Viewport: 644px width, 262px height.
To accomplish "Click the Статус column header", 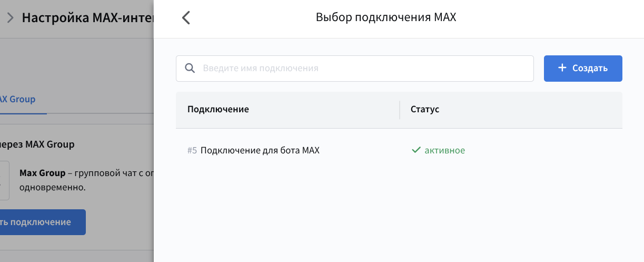I will (x=424, y=110).
